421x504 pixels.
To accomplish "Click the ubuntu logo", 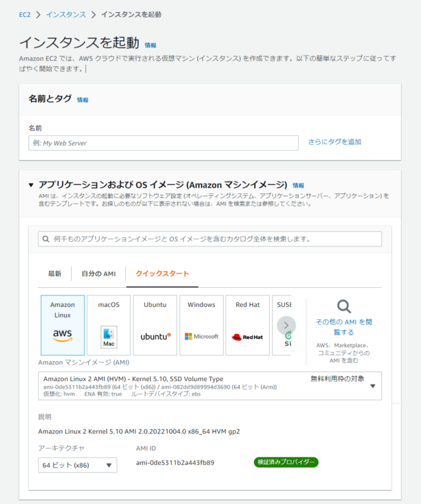I will pyautogui.click(x=156, y=336).
